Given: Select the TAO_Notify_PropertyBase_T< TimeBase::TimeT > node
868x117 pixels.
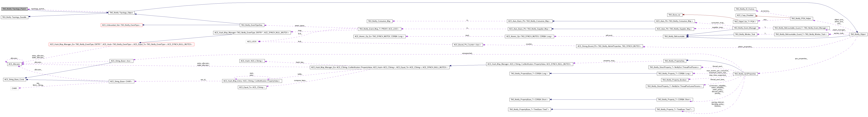Looking at the screenshot, I should 529,109.
